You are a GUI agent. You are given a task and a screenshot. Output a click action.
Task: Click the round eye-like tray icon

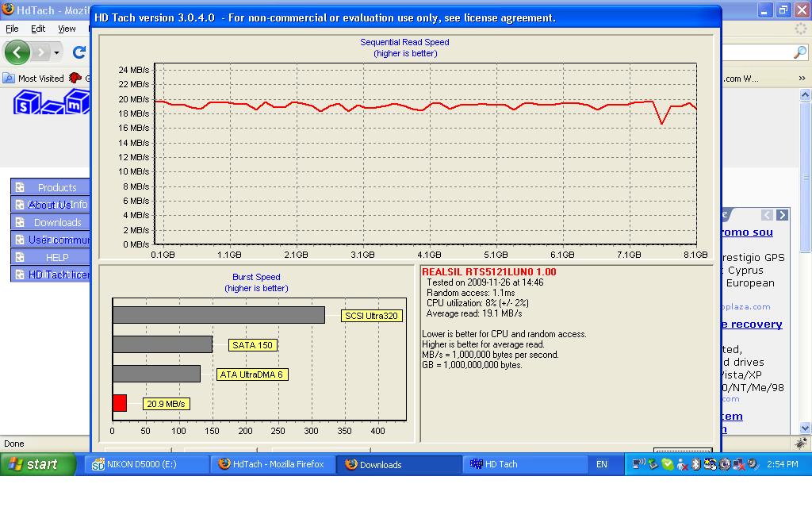pyautogui.click(x=725, y=464)
